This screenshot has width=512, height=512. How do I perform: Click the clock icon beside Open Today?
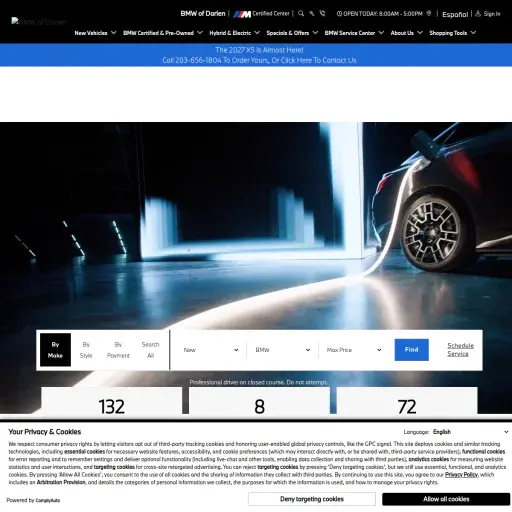tap(339, 14)
